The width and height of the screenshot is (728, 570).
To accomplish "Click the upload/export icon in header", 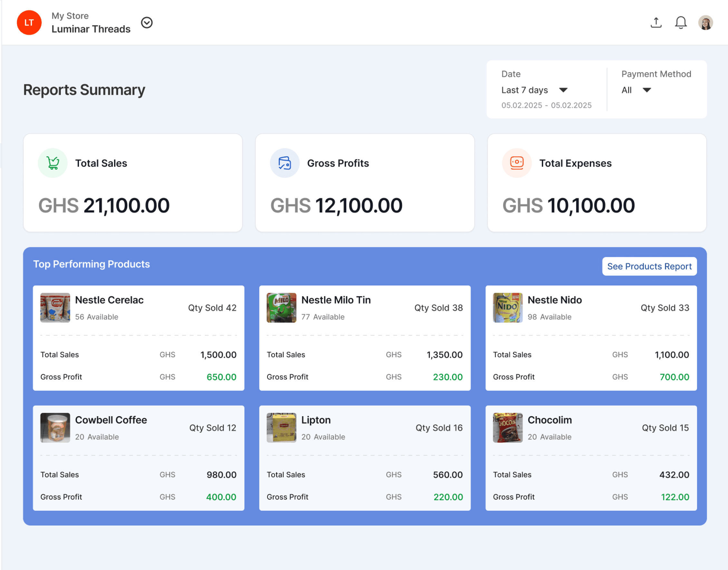I will [x=656, y=23].
